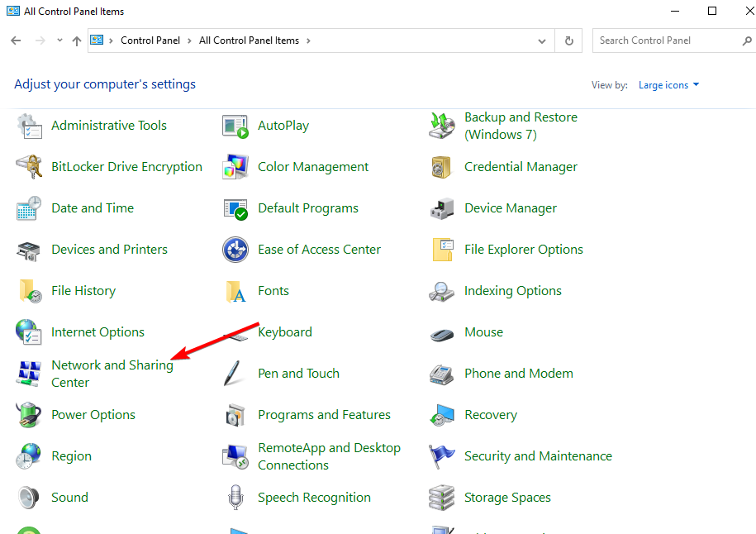This screenshot has height=534, width=756.
Task: Click the Storage Spaces icon
Action: [x=442, y=498]
